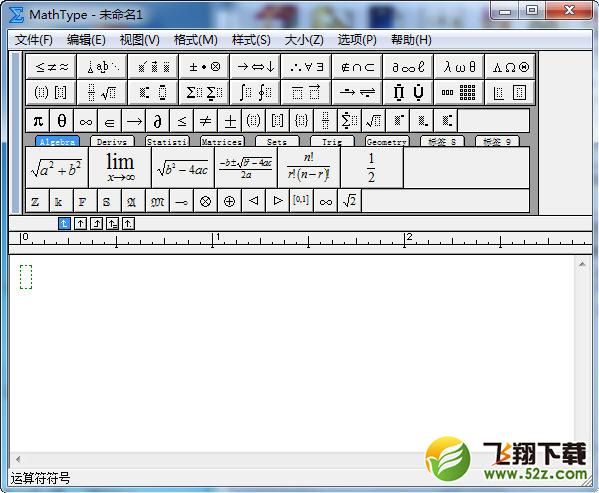
Task: Insert the quadratic formula expression
Action: (246, 167)
